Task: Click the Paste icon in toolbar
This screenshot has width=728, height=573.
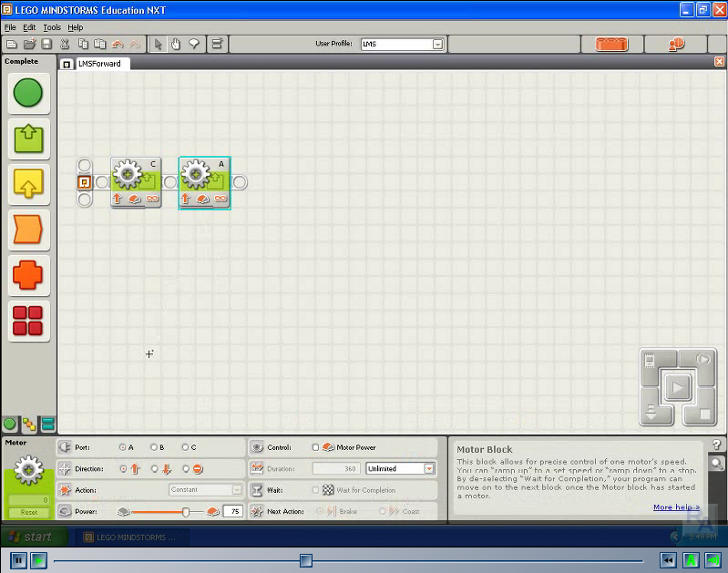Action: (100, 44)
